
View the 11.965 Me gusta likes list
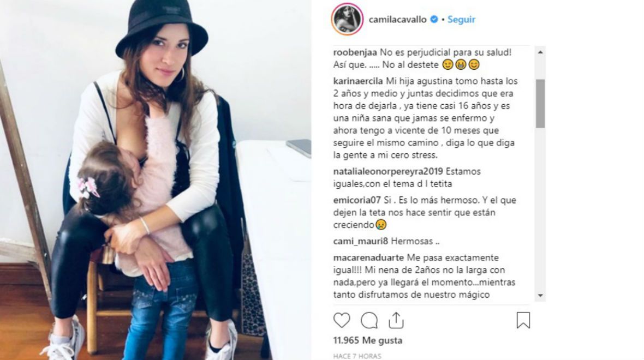tap(368, 340)
